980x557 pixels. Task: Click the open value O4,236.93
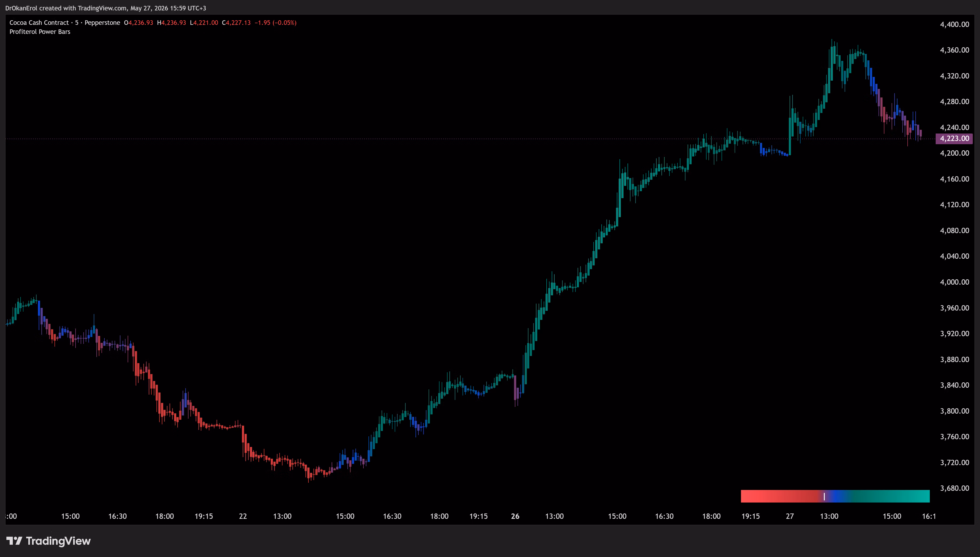pyautogui.click(x=139, y=23)
